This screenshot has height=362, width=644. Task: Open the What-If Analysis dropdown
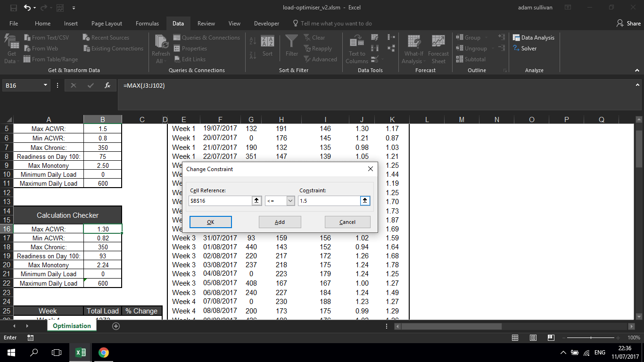click(413, 47)
